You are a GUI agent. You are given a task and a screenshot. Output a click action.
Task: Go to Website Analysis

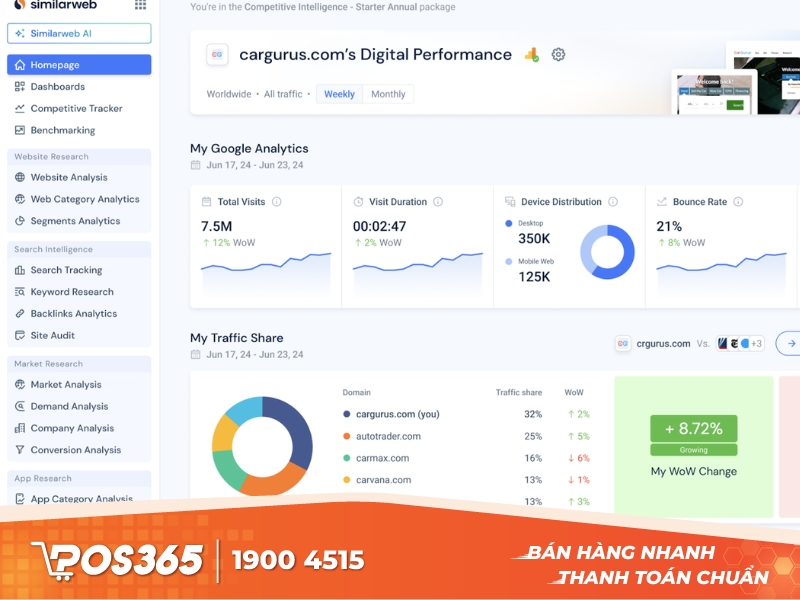pyautogui.click(x=68, y=177)
